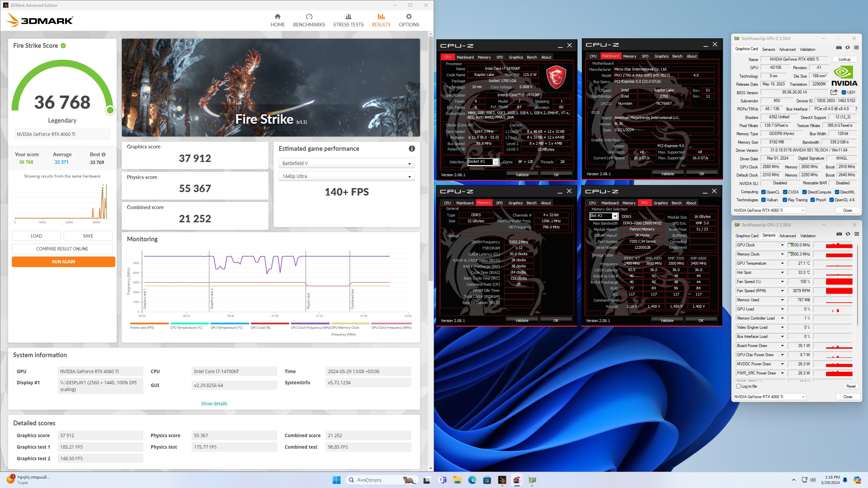Open Board Power Draw sensor dropdown arrow
Screen dimensions: 868x488
pyautogui.click(x=782, y=346)
